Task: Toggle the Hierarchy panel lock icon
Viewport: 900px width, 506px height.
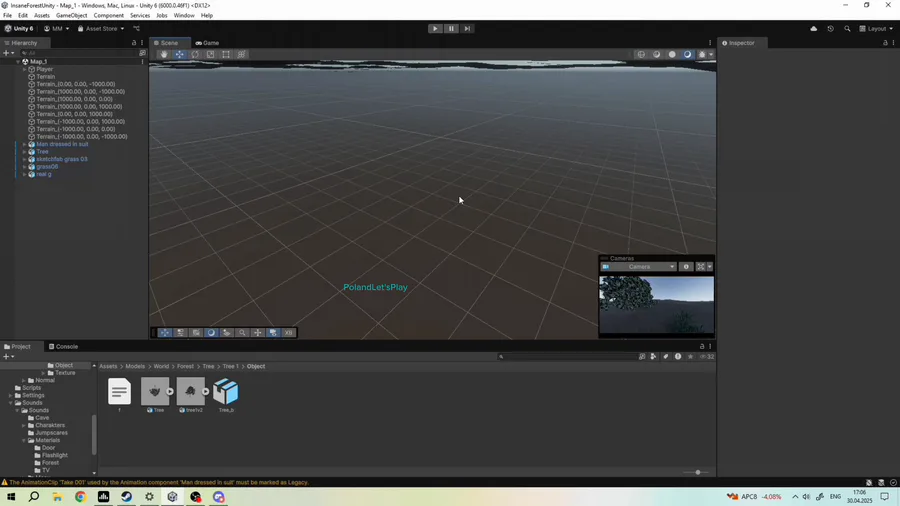Action: (x=134, y=43)
